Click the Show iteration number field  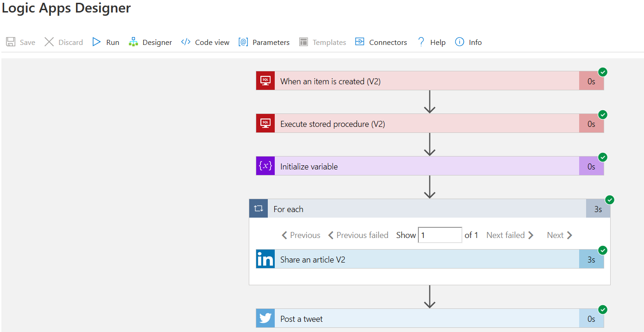tap(440, 235)
